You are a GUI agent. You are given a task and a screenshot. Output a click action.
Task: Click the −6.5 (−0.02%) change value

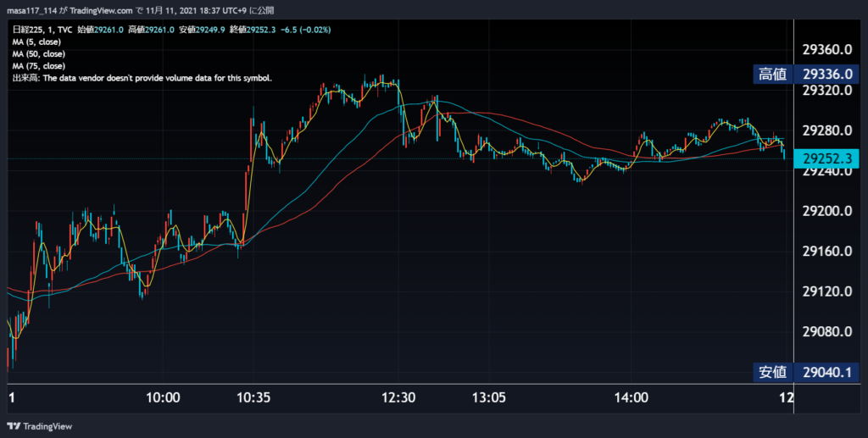click(305, 30)
